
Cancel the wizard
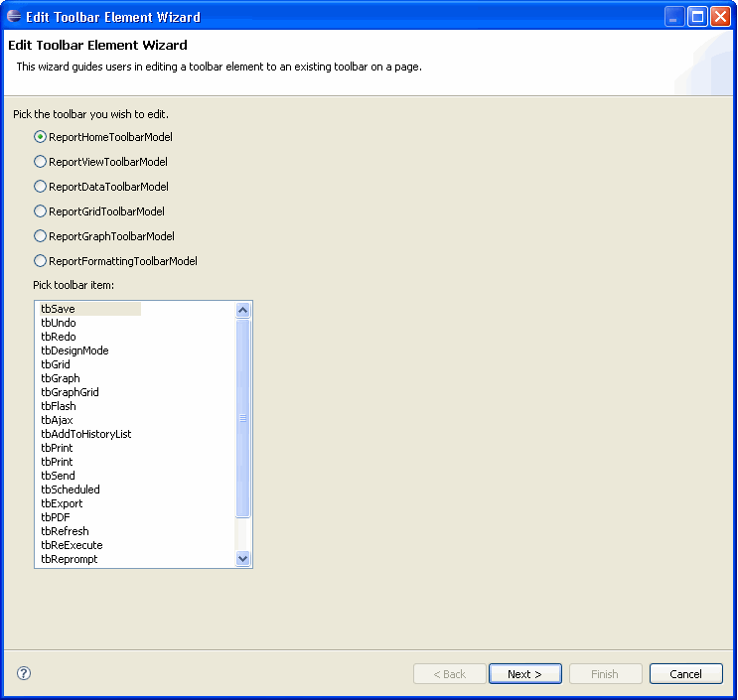[685, 673]
